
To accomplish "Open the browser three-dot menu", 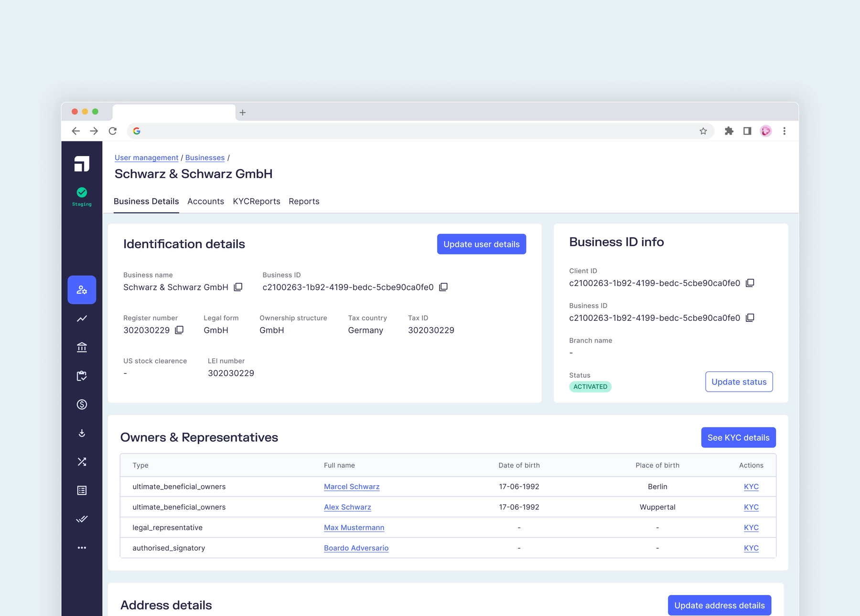I will click(784, 131).
